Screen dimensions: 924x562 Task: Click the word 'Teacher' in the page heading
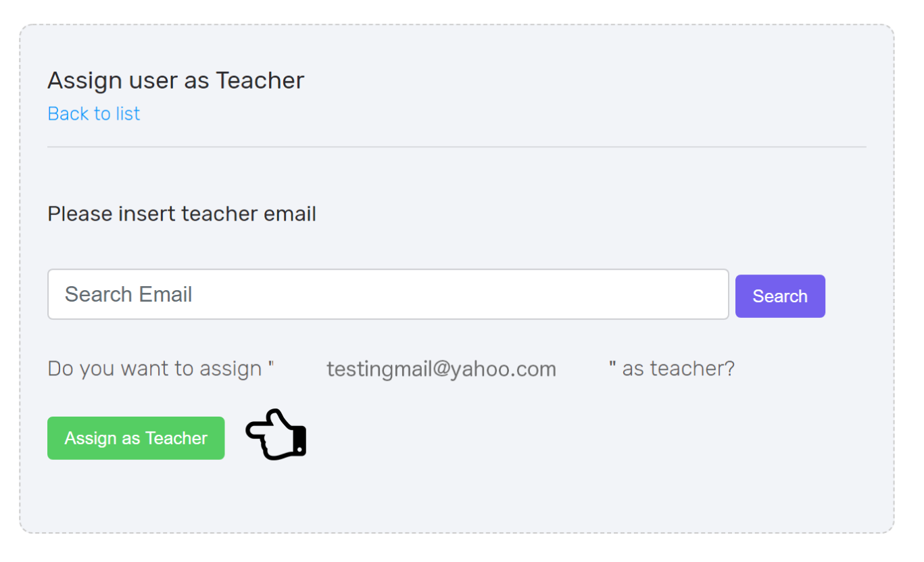[x=260, y=80]
